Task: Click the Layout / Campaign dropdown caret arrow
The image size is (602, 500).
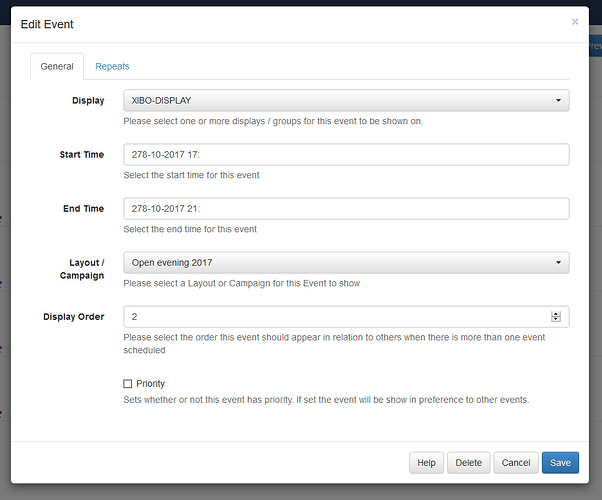Action: click(558, 263)
